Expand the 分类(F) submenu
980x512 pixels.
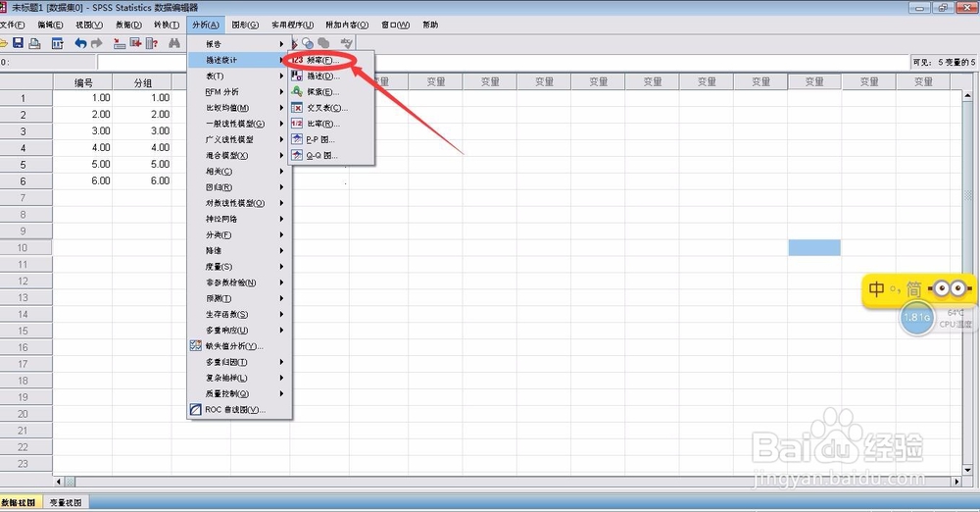(x=239, y=234)
